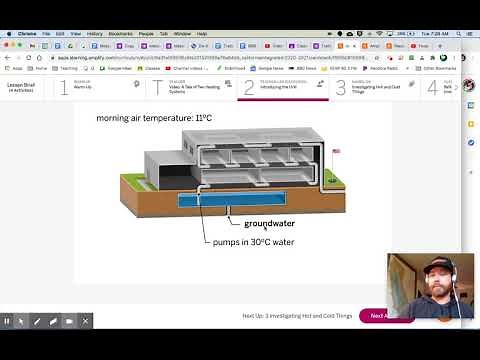Screen dimensions: 480x360
Task: Go back to previous page in browser
Action: pyautogui.click(x=8, y=58)
